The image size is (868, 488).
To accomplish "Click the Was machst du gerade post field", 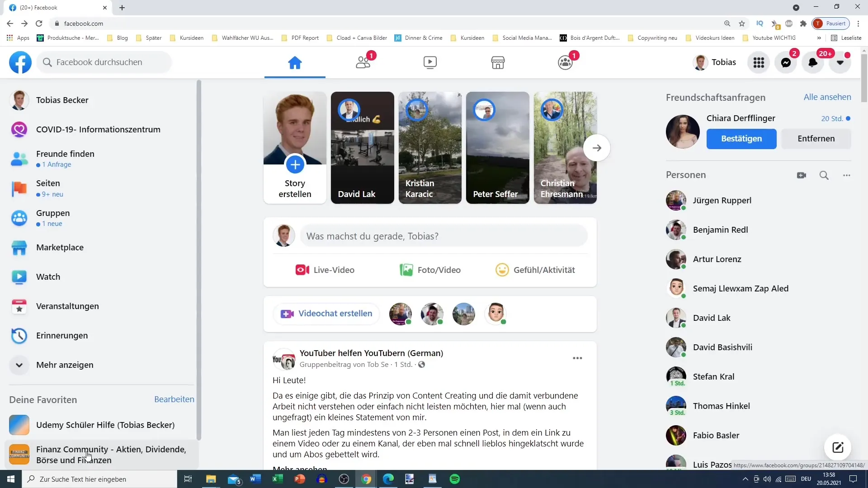I will pyautogui.click(x=444, y=236).
